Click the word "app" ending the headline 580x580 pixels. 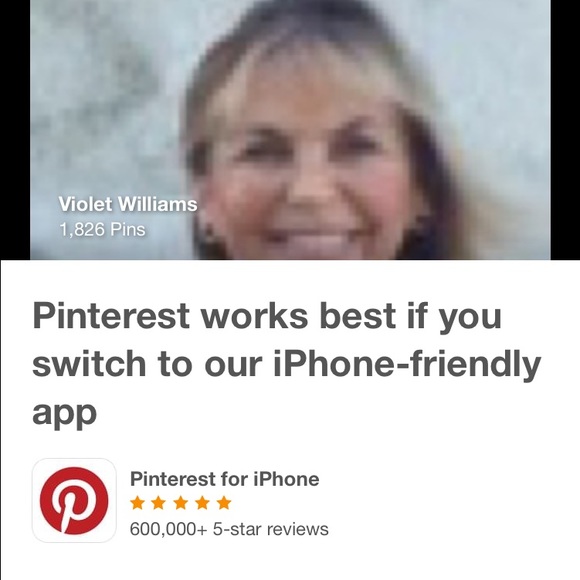click(64, 414)
